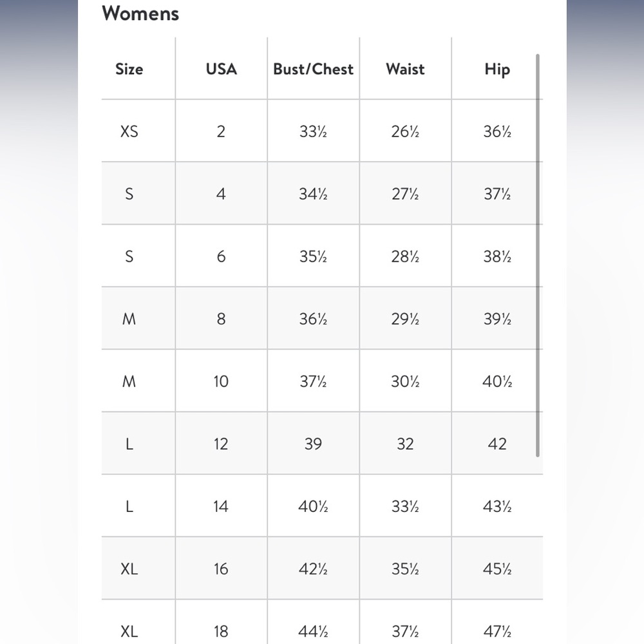The image size is (644, 644).
Task: Select the USA size 12 cell
Action: (221, 444)
